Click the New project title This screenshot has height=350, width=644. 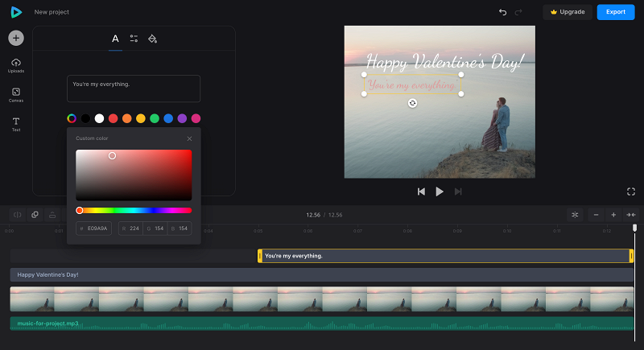click(52, 12)
